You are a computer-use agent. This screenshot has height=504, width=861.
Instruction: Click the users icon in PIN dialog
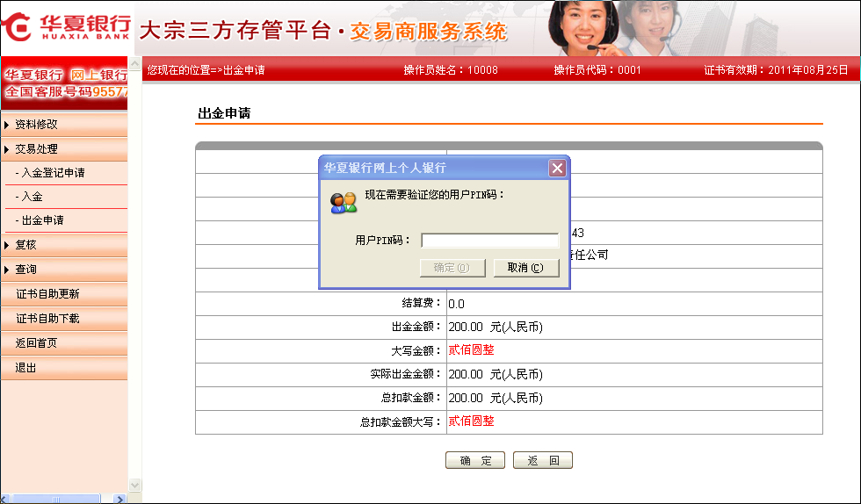point(344,203)
